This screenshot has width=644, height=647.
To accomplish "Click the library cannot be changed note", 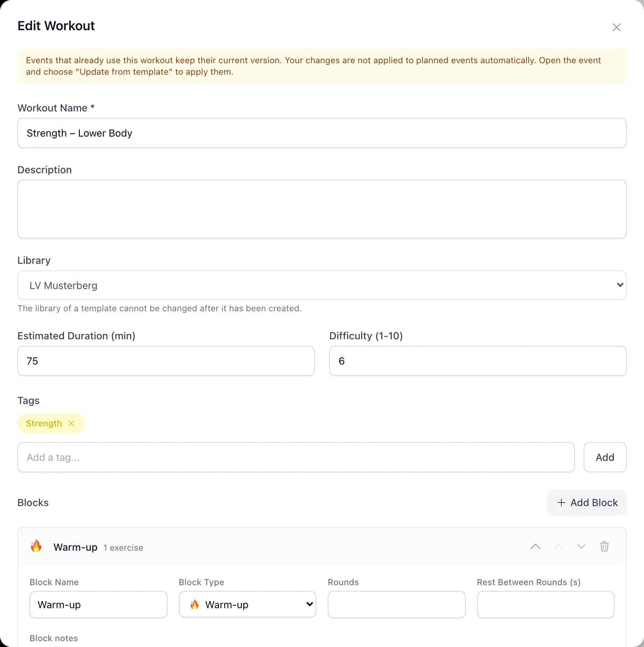I will coord(160,308).
